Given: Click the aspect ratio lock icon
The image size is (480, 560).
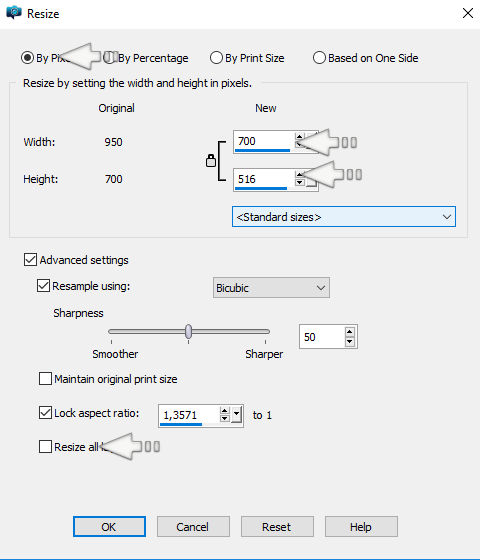Looking at the screenshot, I should pyautogui.click(x=211, y=161).
